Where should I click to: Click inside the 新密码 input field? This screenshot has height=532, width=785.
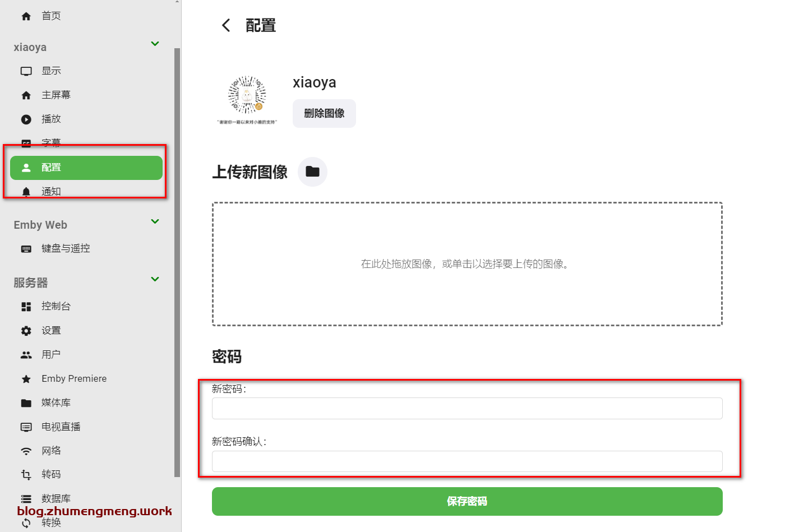(x=467, y=408)
